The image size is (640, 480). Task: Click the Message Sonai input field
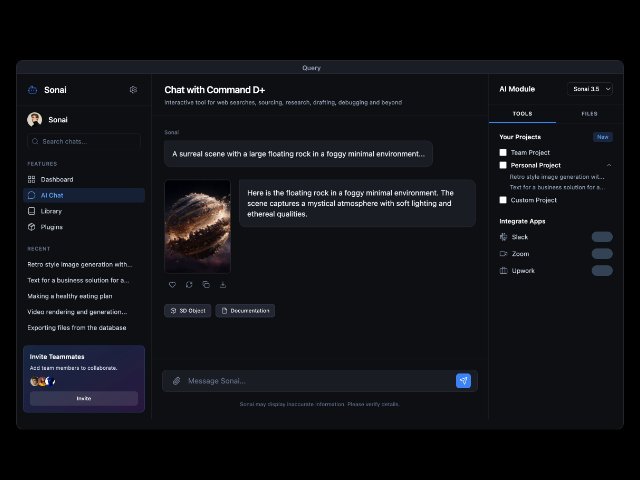point(320,381)
